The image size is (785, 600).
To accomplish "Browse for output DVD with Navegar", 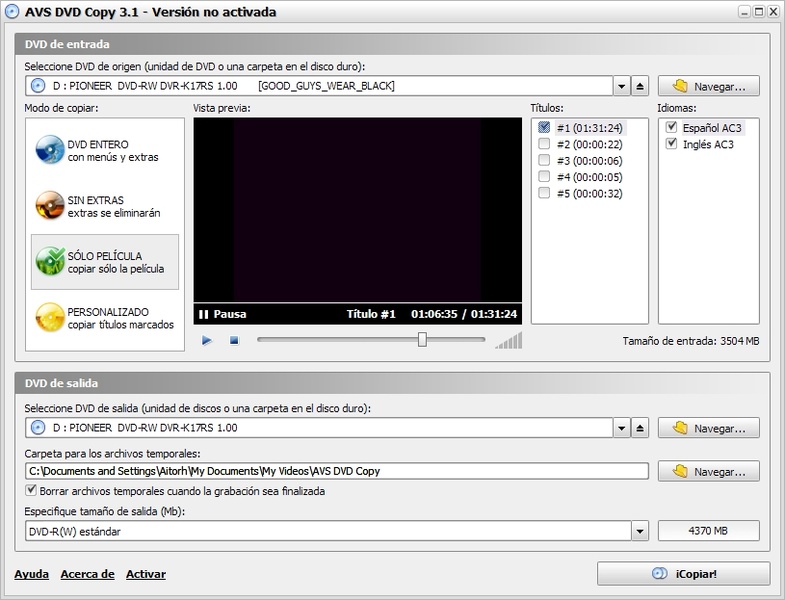I will coord(708,428).
